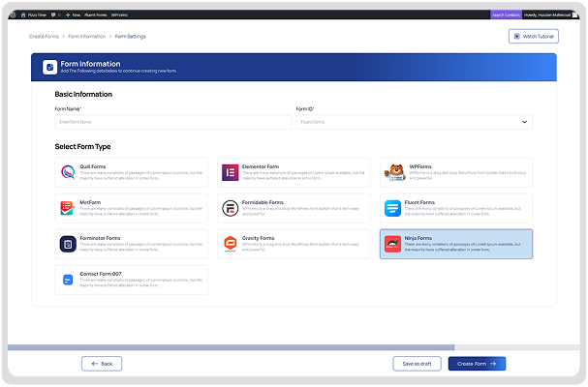Select the WPForms bear mascot icon
Image resolution: width=588 pixels, height=387 pixels.
click(395, 172)
